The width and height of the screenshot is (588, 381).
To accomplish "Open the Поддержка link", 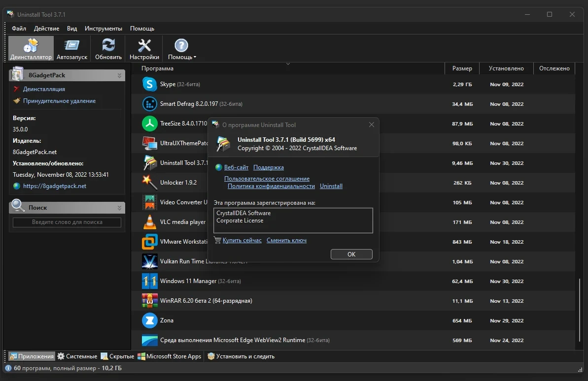I will (269, 167).
